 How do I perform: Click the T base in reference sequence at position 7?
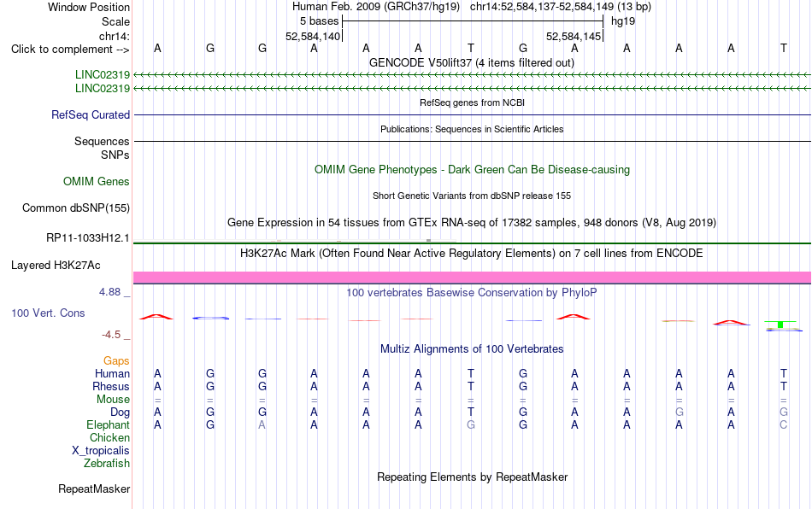coord(471,48)
